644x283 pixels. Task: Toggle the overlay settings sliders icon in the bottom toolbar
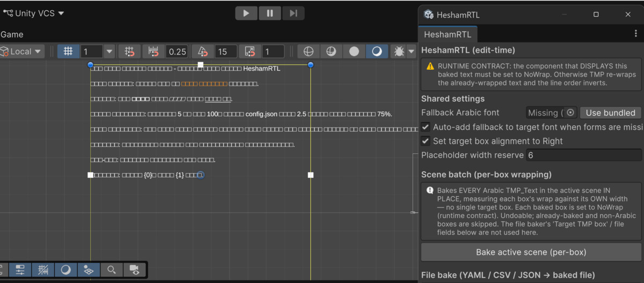(20, 270)
